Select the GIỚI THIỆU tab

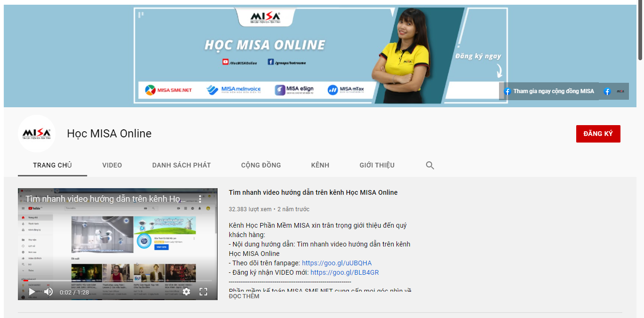point(377,165)
